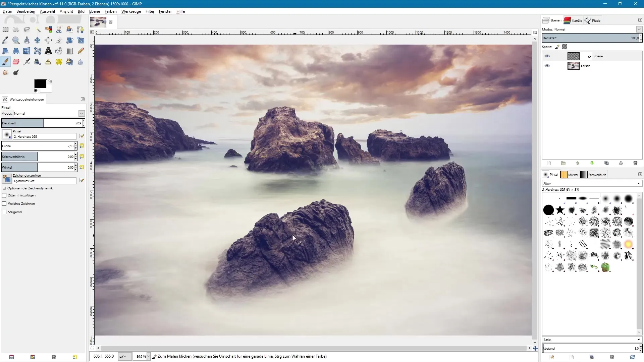This screenshot has width=644, height=362.
Task: Lower the layer with green down arrow
Action: 592,163
